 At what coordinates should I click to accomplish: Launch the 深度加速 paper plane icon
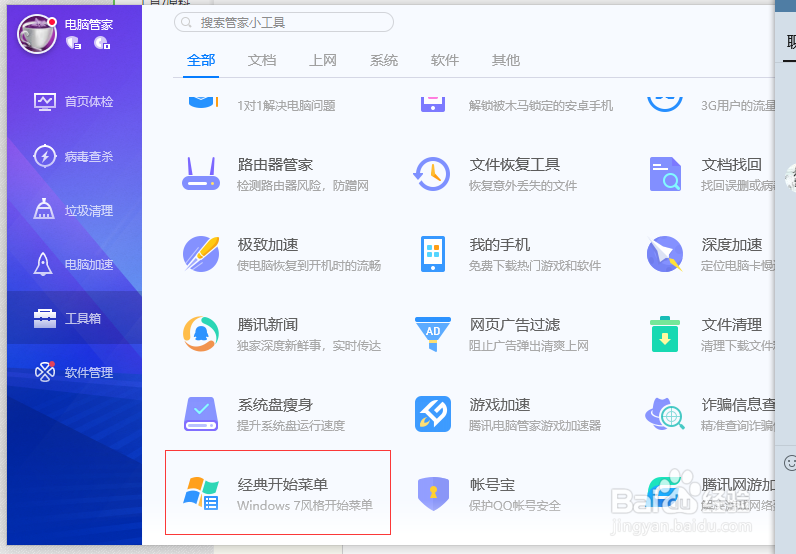pyautogui.click(x=665, y=254)
